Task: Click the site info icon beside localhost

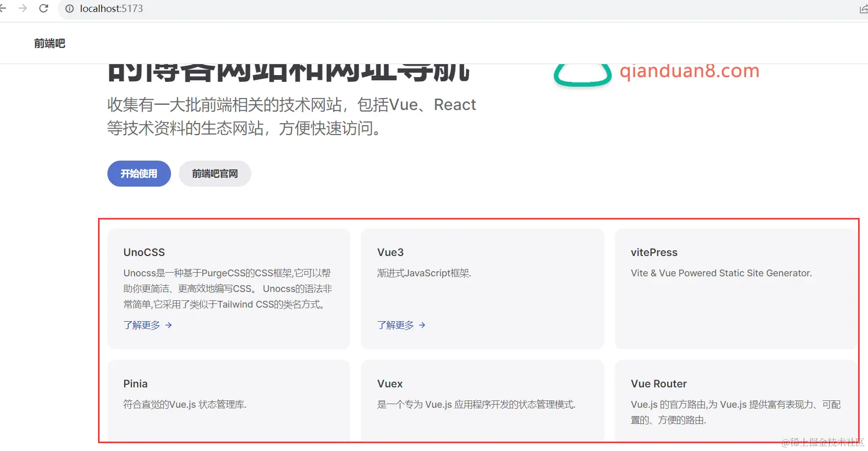Action: [x=70, y=9]
